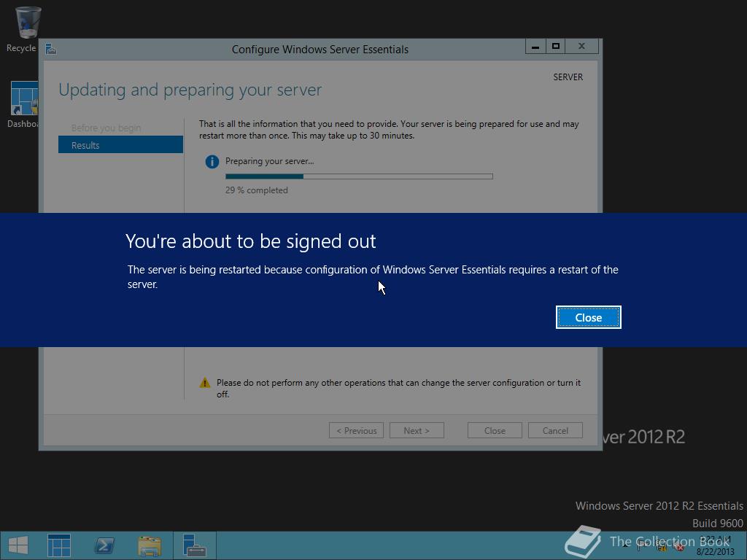Maximize the Configure Windows Server Essentials window
This screenshot has height=560, width=747.
click(x=555, y=46)
